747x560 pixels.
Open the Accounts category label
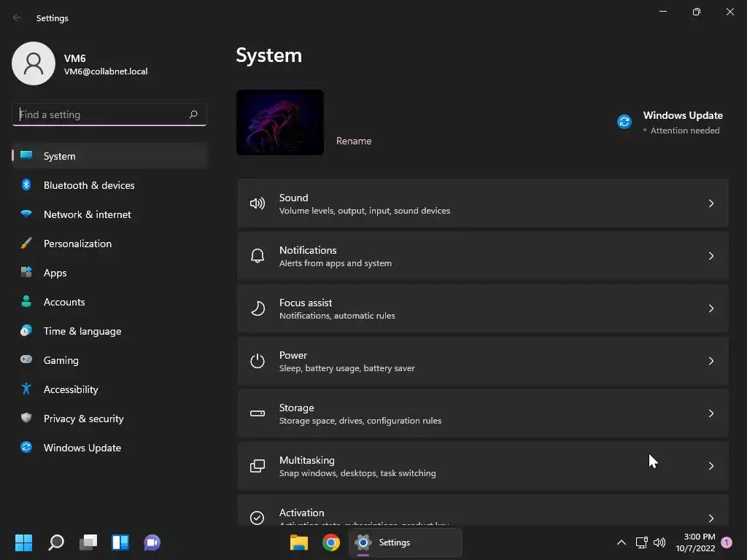[64, 302]
